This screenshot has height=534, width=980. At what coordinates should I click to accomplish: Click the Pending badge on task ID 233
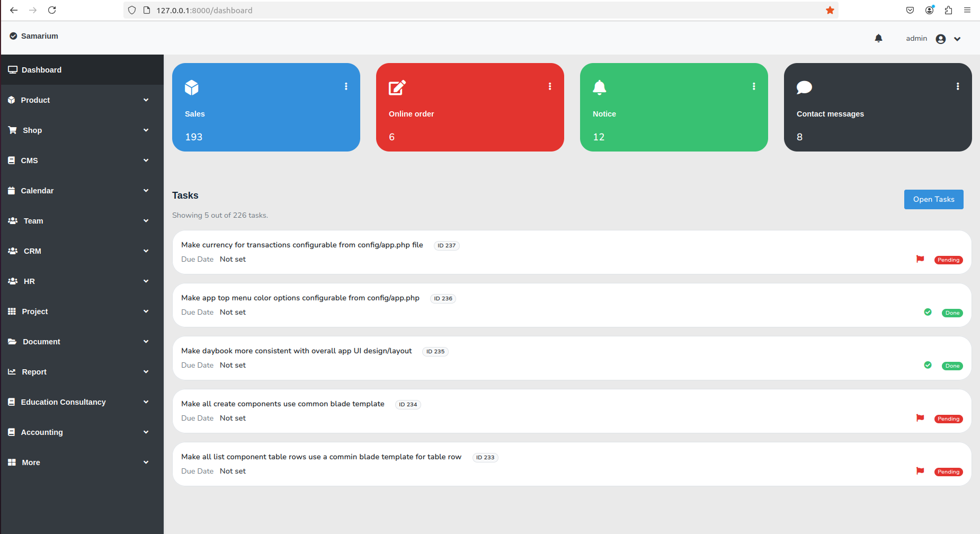point(948,472)
